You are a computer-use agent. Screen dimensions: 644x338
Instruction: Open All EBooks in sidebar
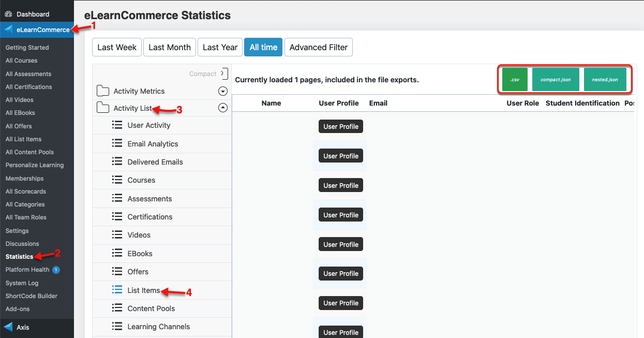(21, 113)
